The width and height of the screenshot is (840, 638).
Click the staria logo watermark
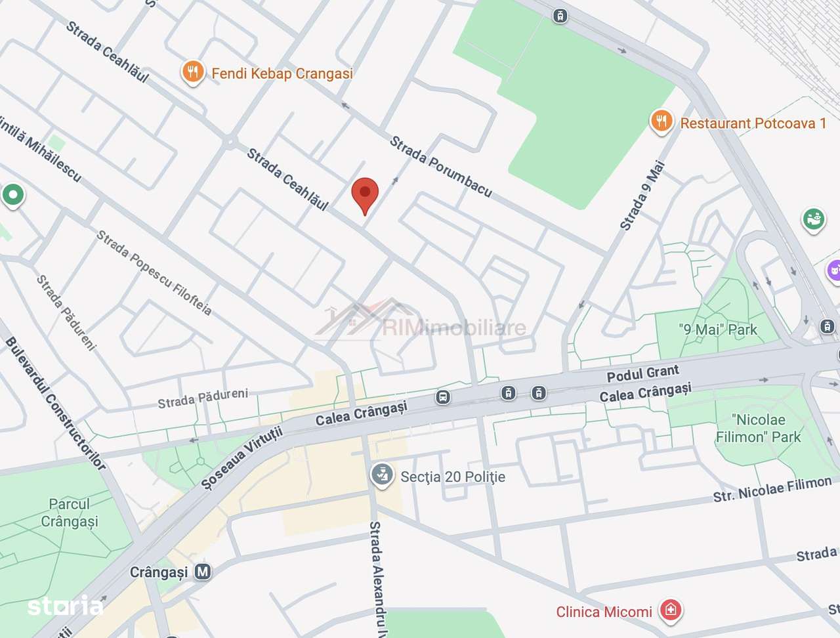66,606
